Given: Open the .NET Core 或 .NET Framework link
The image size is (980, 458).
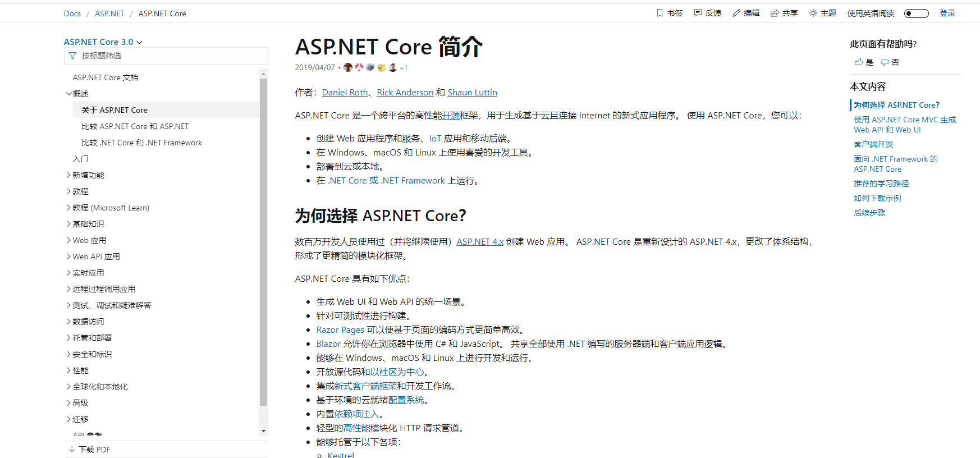Looking at the screenshot, I should point(386,180).
